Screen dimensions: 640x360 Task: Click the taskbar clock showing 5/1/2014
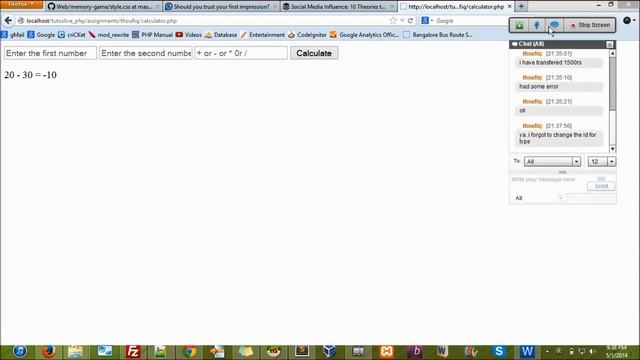click(x=617, y=351)
